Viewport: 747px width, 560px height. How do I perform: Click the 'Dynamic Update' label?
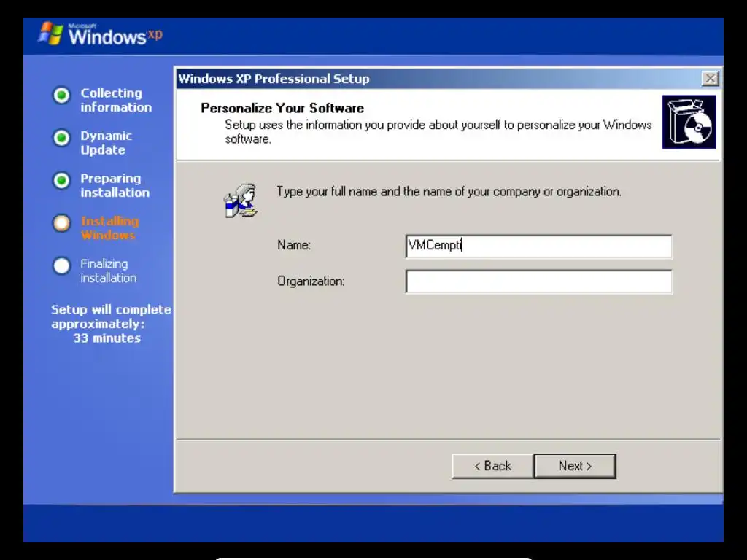(x=106, y=142)
